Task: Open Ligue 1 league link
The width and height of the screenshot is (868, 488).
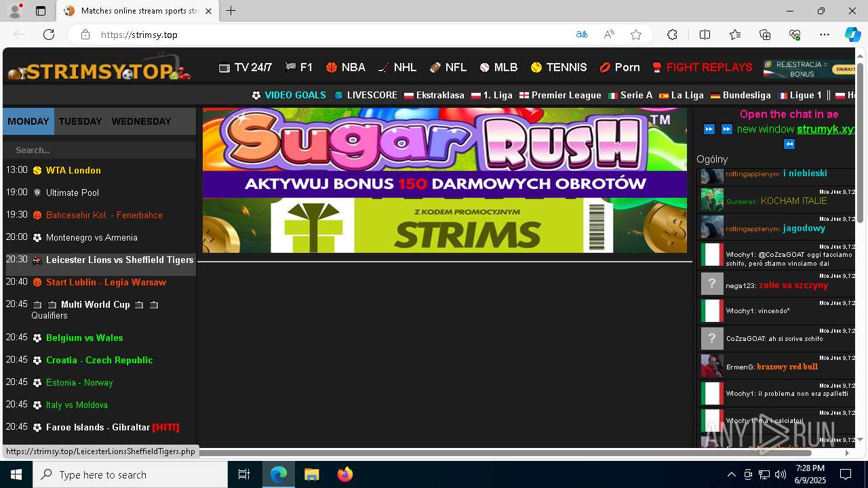Action: pyautogui.click(x=800, y=96)
